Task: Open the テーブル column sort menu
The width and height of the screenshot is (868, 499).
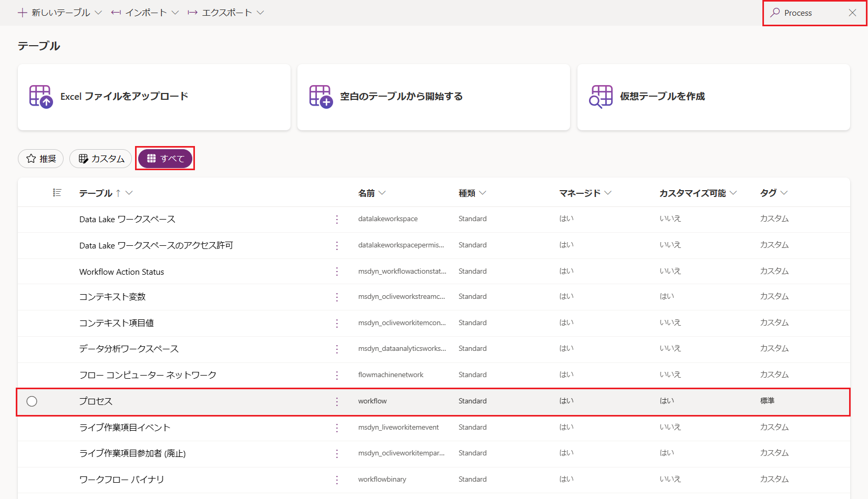Action: pos(129,193)
